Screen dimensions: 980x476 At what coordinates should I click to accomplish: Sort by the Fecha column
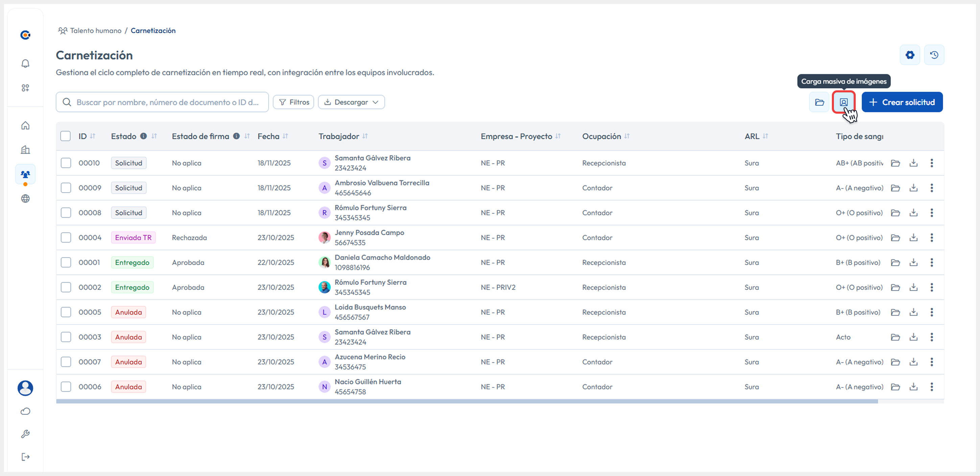coord(285,136)
